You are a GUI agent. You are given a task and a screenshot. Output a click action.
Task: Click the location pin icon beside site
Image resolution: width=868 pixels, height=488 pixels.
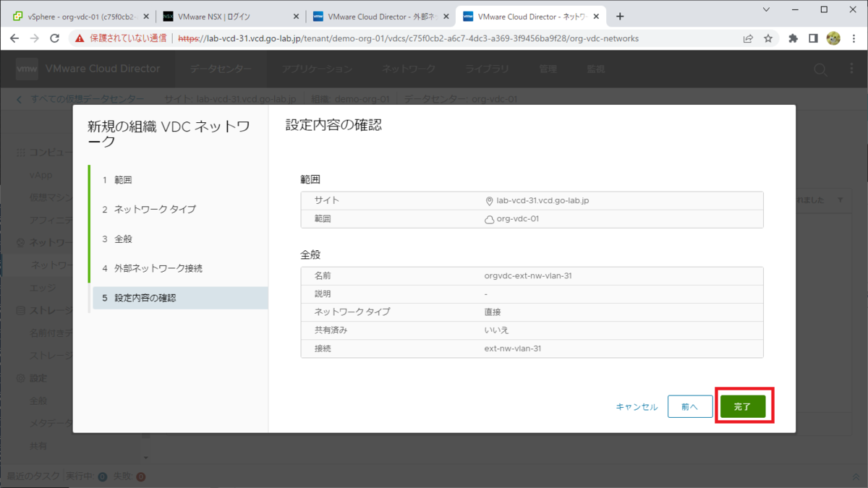[490, 201]
